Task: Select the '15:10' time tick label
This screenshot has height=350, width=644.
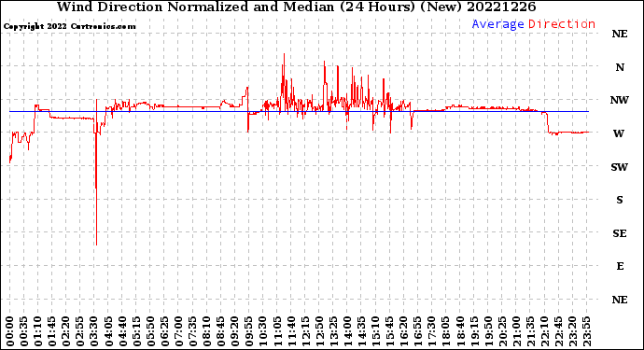Action: tap(376, 331)
